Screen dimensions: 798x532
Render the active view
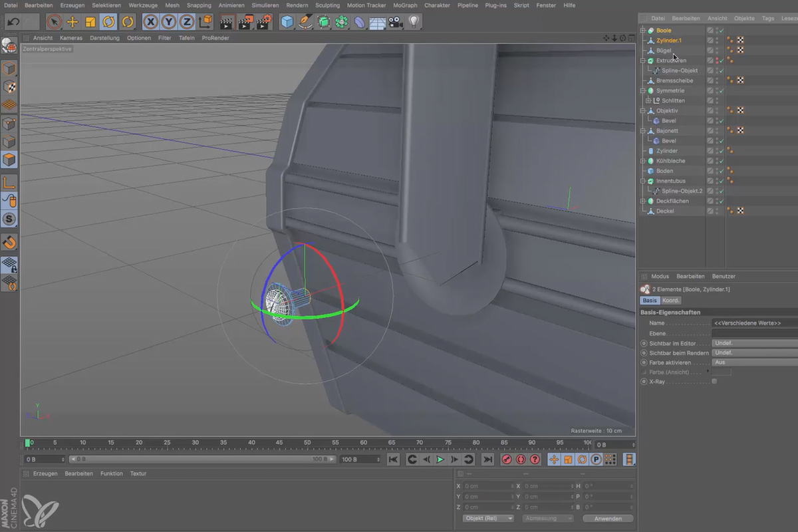pos(227,22)
